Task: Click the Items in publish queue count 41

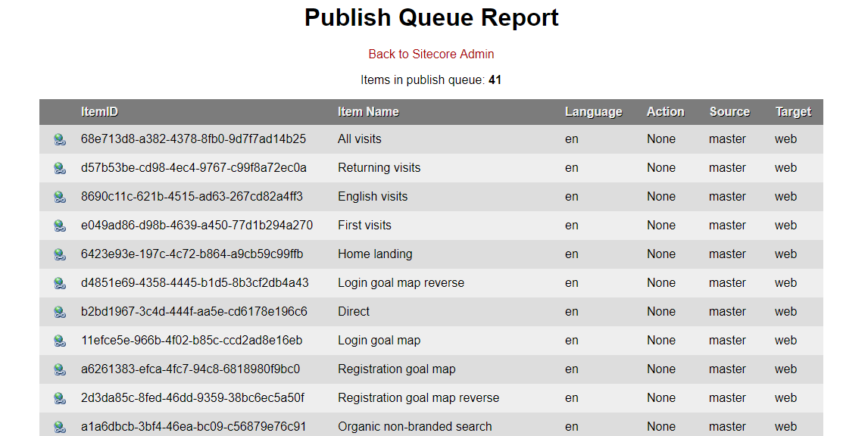Action: pyautogui.click(x=495, y=79)
